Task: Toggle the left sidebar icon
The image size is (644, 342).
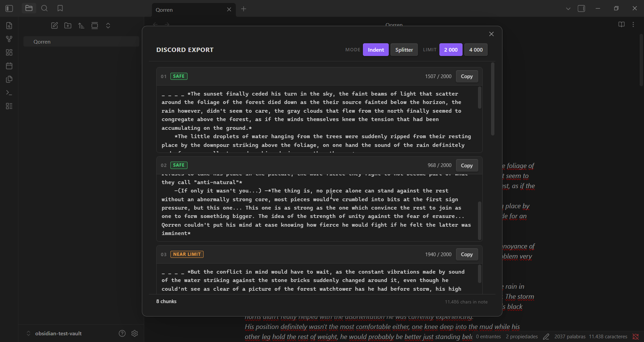Action: tap(9, 8)
